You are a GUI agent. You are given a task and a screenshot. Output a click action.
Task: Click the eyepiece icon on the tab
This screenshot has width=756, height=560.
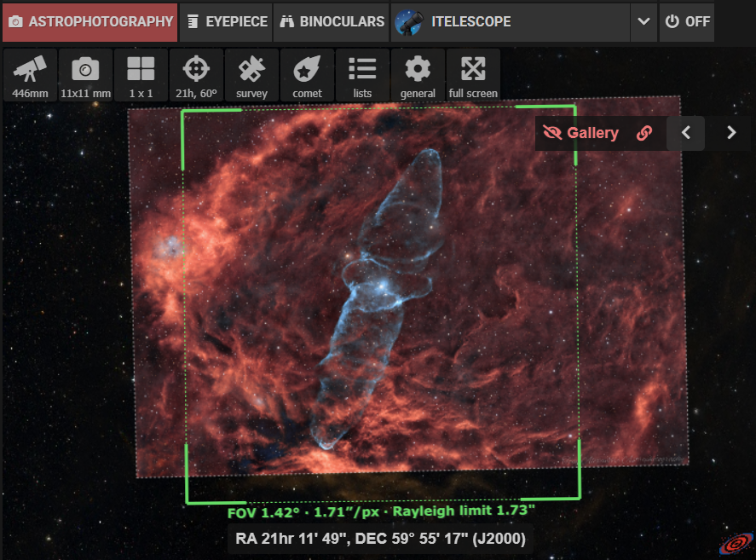click(x=193, y=21)
